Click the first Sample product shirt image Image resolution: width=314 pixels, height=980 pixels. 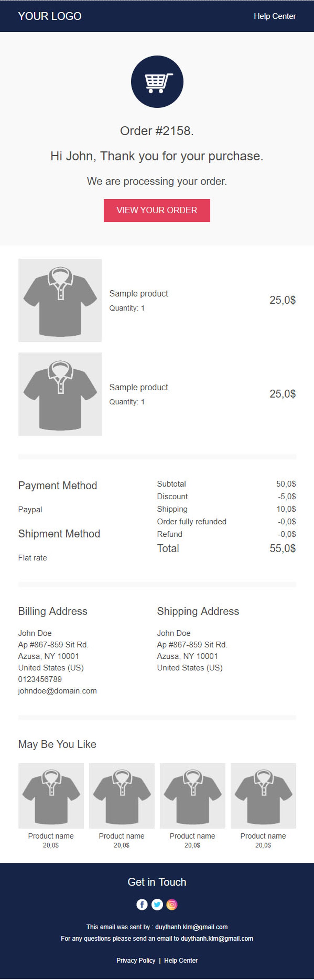(x=60, y=300)
